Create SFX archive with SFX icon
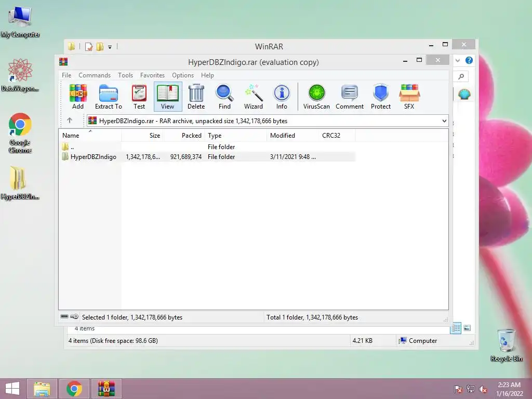This screenshot has height=399, width=532. 409,97
